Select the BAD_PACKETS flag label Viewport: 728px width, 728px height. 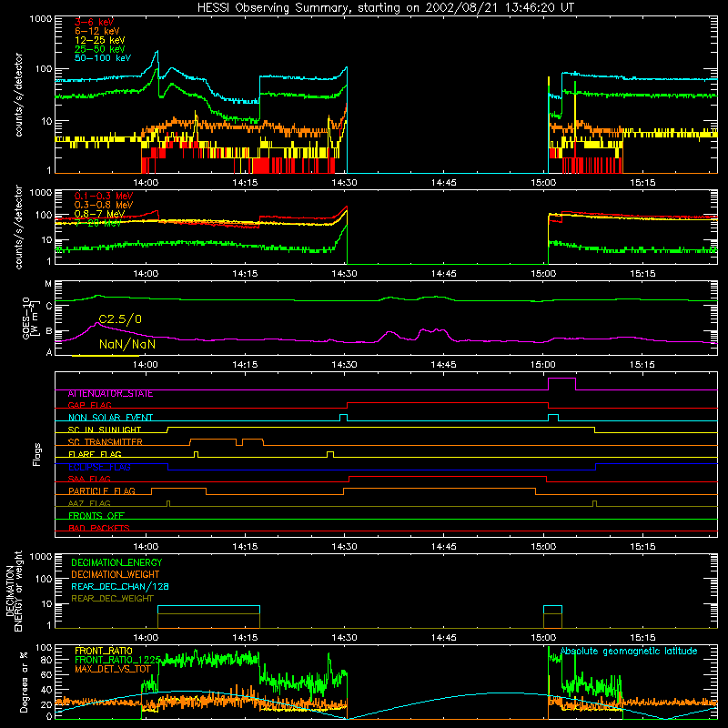(x=99, y=528)
